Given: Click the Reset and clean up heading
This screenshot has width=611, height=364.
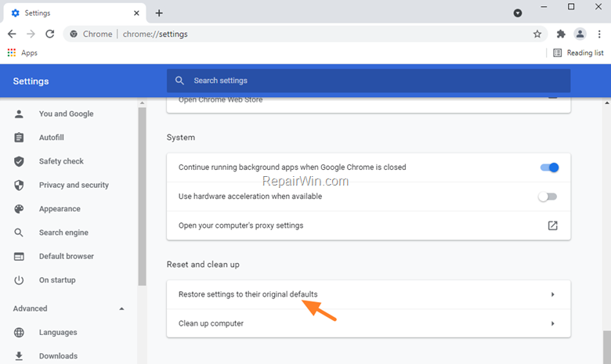Looking at the screenshot, I should point(203,265).
